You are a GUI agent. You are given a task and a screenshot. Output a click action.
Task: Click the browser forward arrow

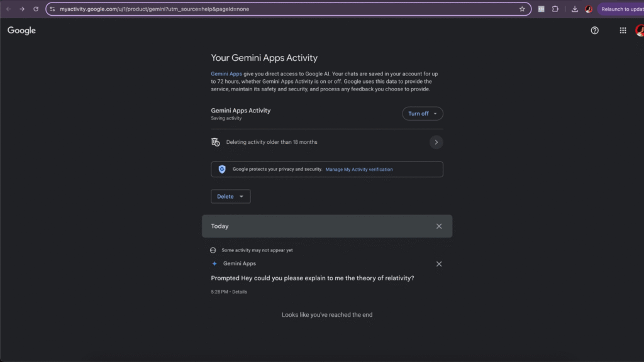(22, 9)
